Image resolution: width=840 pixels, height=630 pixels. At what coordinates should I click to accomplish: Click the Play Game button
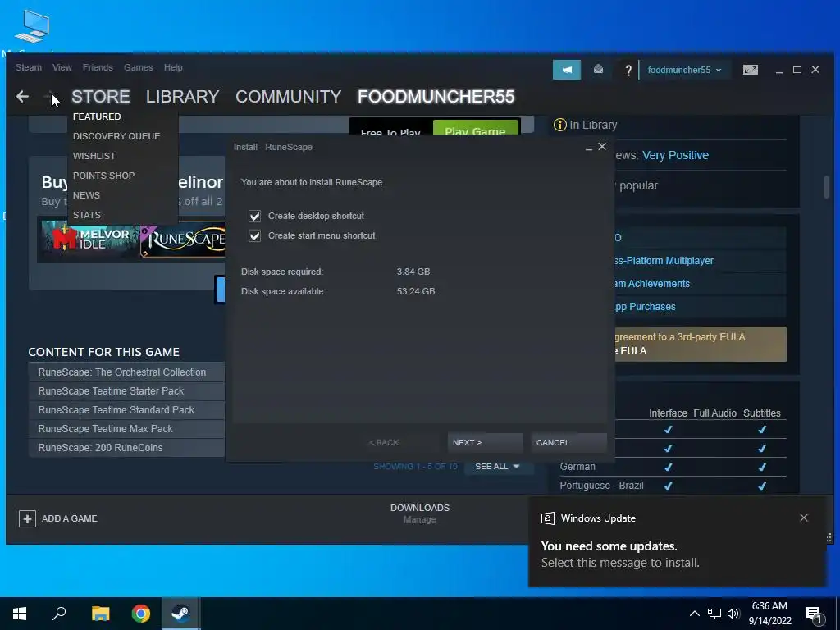pyautogui.click(x=475, y=127)
